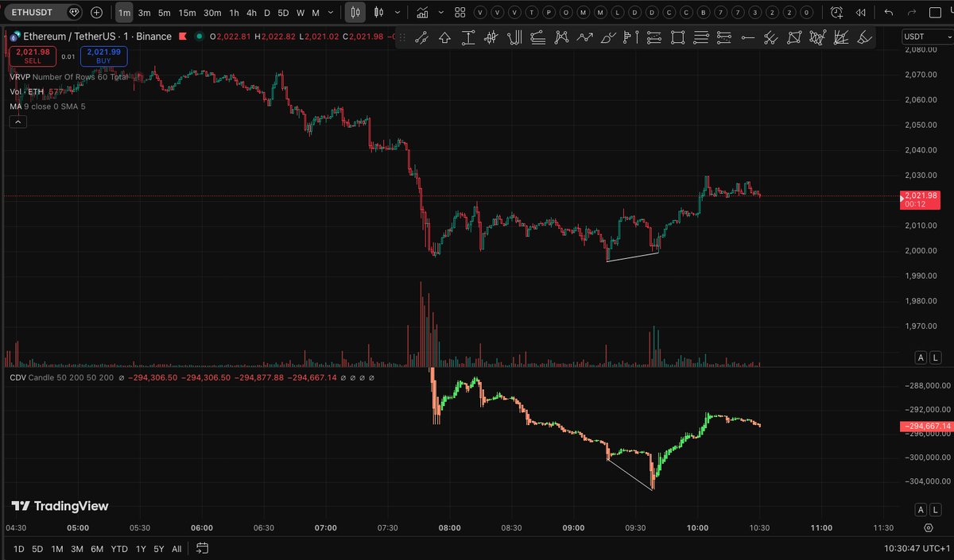Click Ethereum / TetherUS chart title
954x560 pixels.
click(96, 37)
